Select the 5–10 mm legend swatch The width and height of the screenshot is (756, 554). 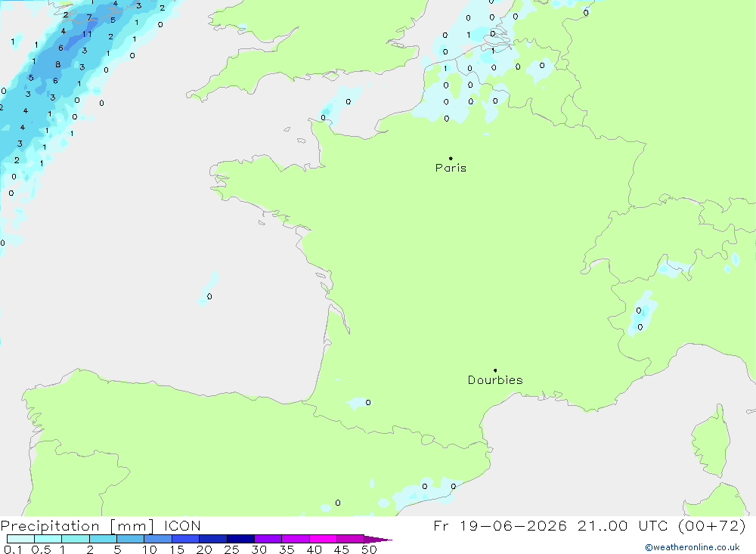[131, 539]
